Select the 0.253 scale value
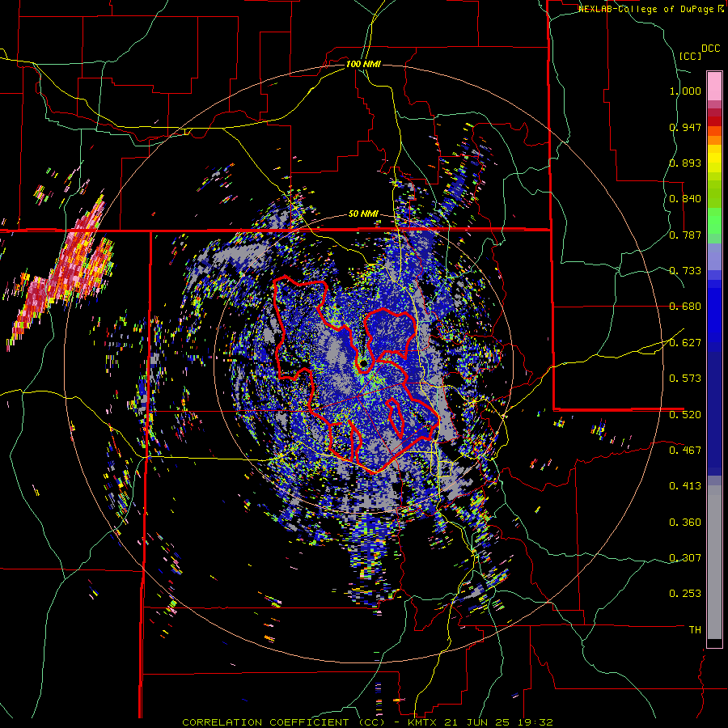Viewport: 728px width, 728px height. 685,594
